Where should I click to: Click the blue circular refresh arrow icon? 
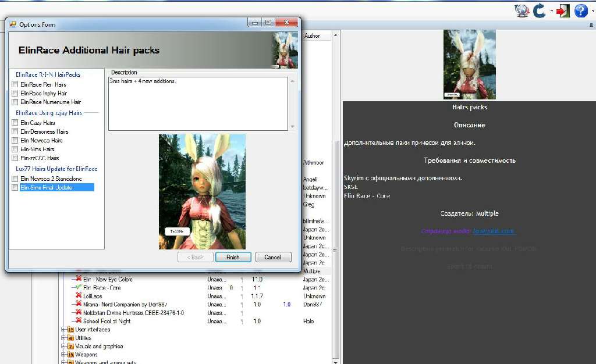pyautogui.click(x=540, y=10)
